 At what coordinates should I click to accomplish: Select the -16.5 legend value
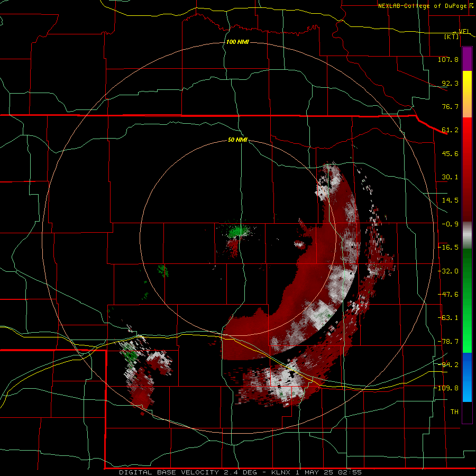[x=448, y=248]
